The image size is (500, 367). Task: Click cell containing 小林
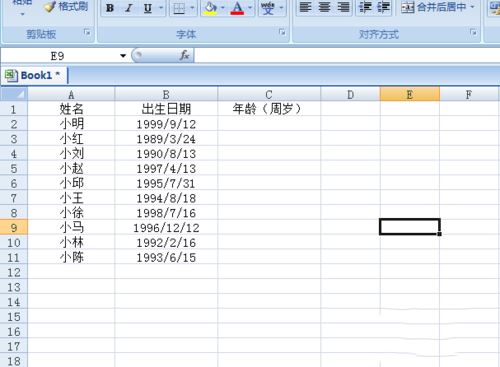(x=71, y=242)
